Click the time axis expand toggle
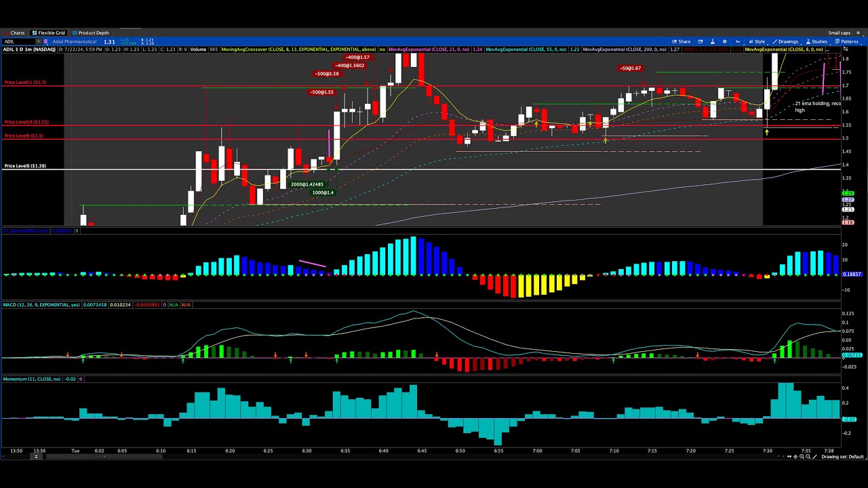This screenshot has width=868, height=488. 36,456
